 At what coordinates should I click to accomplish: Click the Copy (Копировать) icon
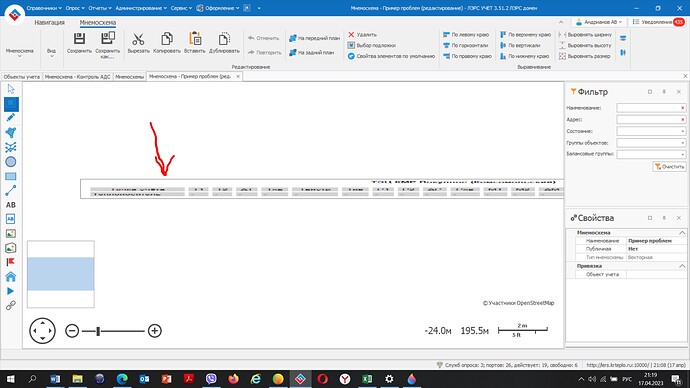[167, 39]
